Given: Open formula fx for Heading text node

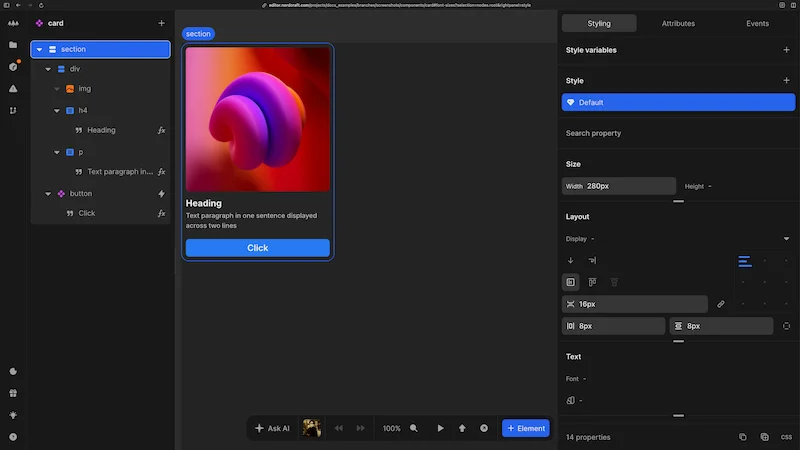Looking at the screenshot, I should pyautogui.click(x=161, y=130).
